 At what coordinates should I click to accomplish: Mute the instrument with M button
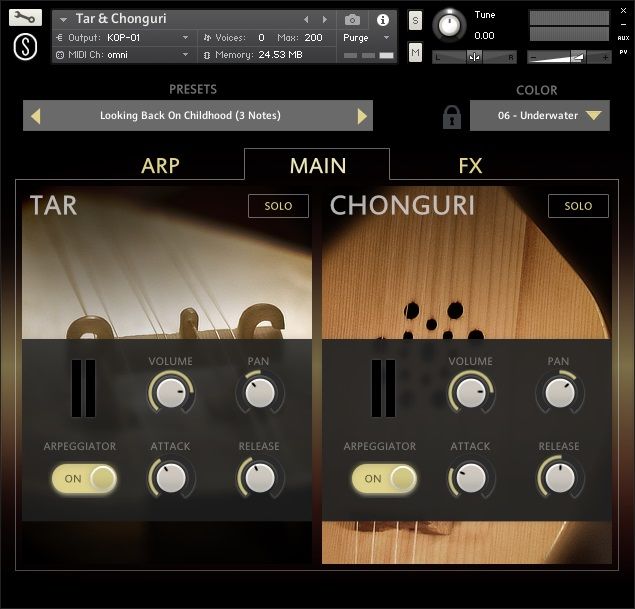415,52
